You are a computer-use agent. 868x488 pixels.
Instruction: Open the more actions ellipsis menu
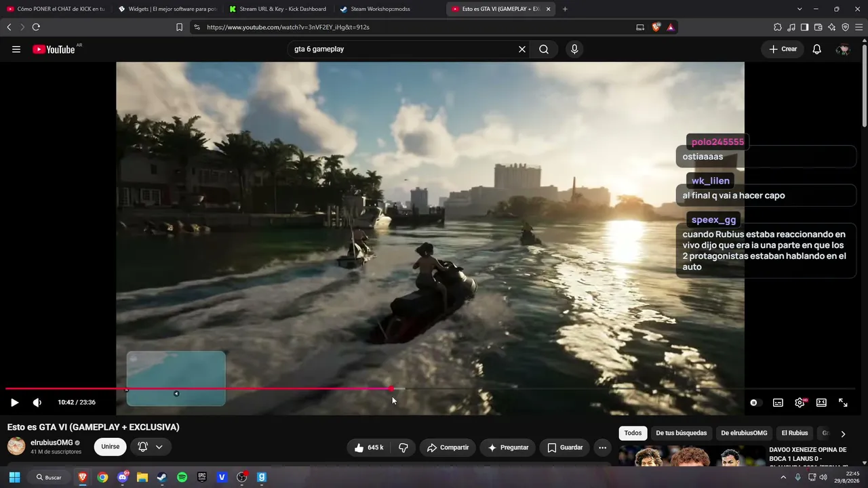coord(602,447)
